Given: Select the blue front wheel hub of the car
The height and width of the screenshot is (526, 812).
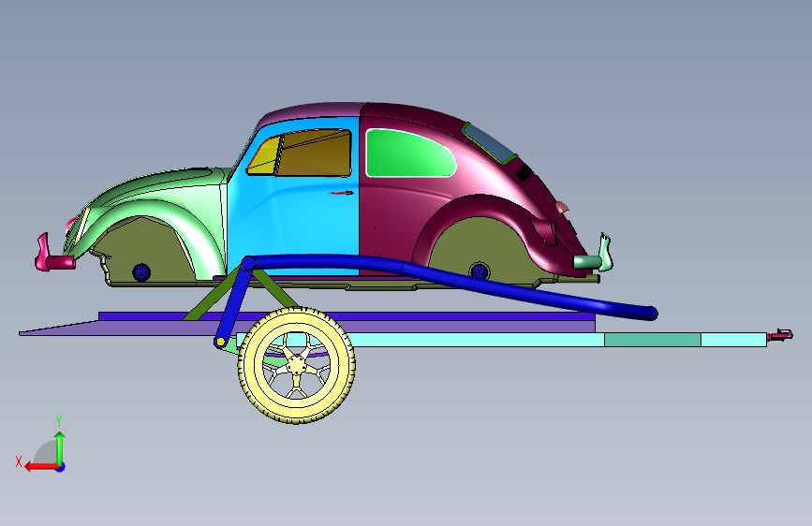Looking at the screenshot, I should point(141,271).
